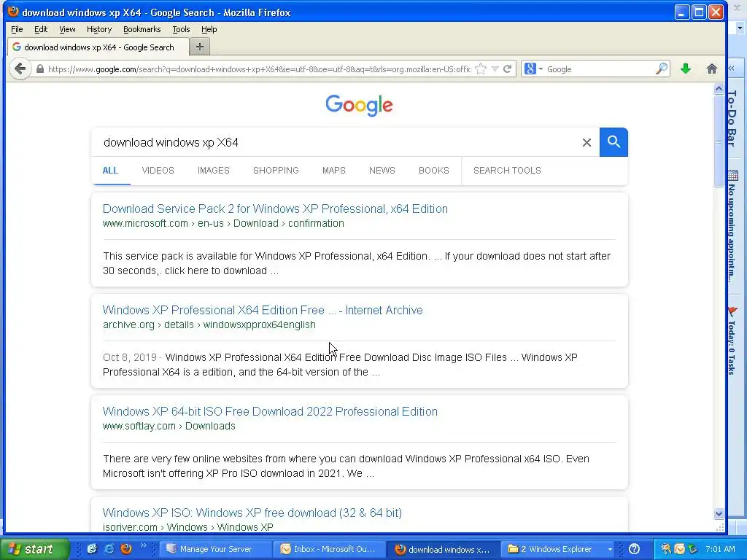Switch to SHOPPING search results tab
Screen dimensions: 747x560
point(276,171)
